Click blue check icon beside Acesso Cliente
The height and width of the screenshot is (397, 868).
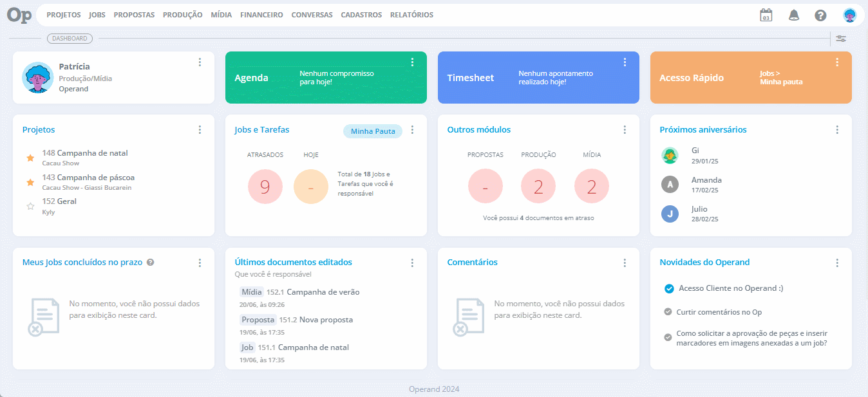(669, 288)
